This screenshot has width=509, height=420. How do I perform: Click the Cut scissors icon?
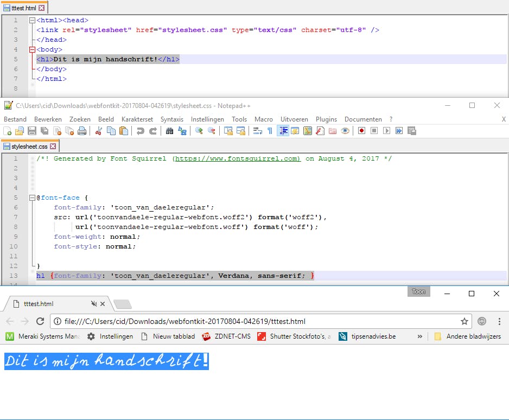99,131
